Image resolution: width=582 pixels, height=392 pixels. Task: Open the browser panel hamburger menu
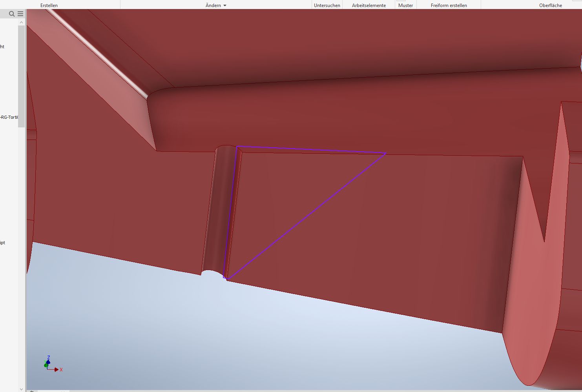point(20,14)
